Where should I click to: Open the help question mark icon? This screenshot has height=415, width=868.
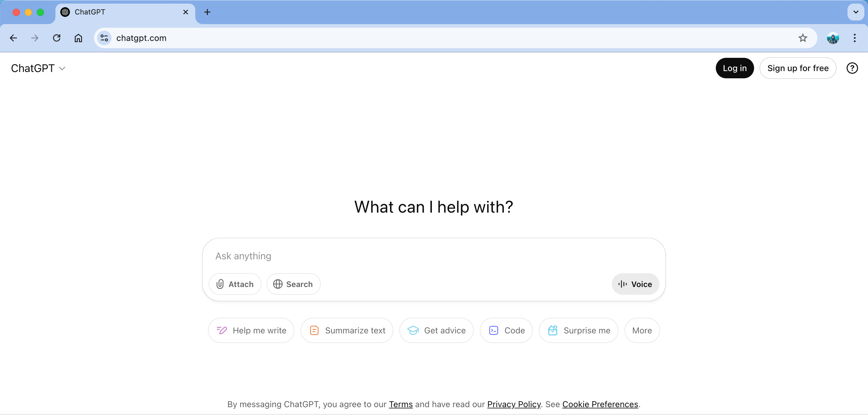pos(852,68)
